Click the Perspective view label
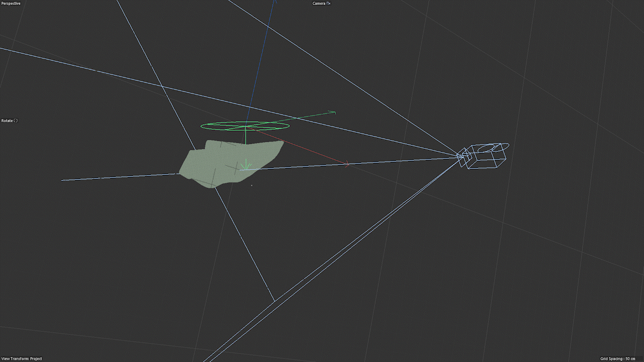Screen dimensions: 644x362 point(11,4)
